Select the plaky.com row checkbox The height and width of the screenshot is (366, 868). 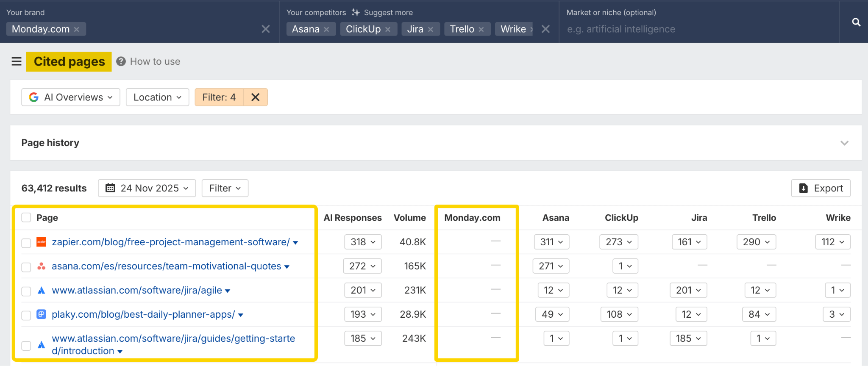[x=26, y=315]
